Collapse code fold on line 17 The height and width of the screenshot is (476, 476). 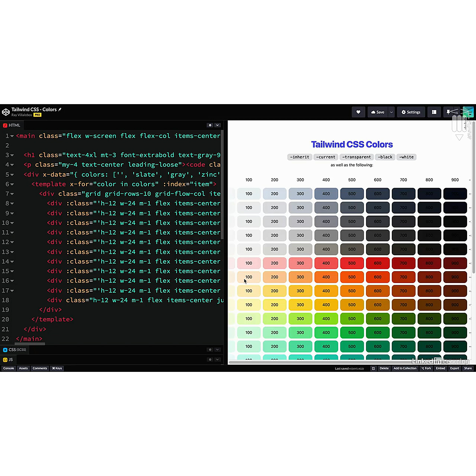pos(12,291)
